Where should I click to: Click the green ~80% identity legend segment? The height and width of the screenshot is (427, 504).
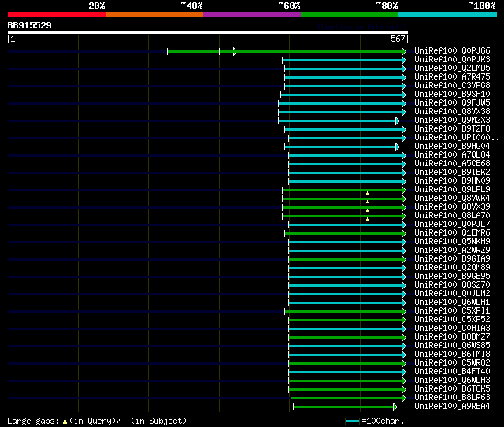(350, 14)
